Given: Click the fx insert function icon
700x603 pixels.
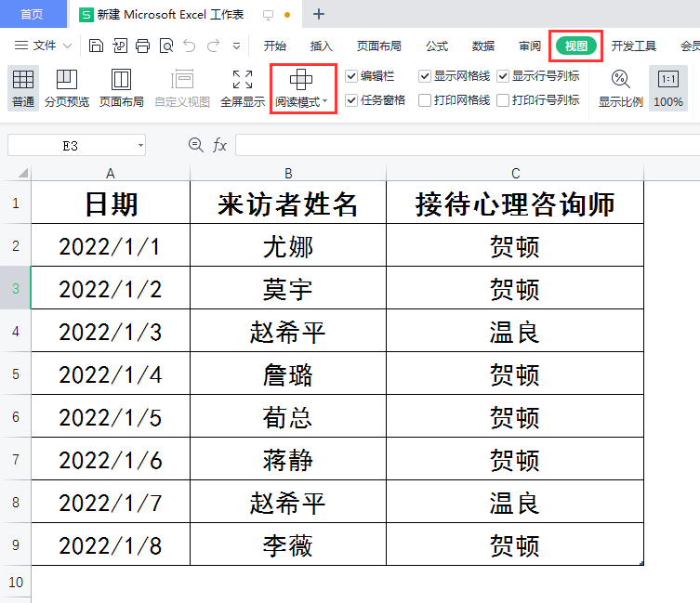Looking at the screenshot, I should (219, 145).
